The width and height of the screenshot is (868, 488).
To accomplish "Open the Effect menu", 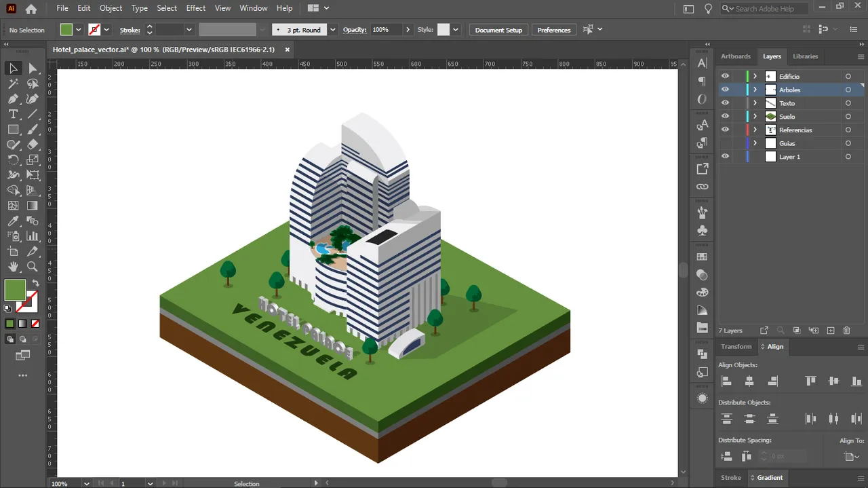I will (x=196, y=8).
